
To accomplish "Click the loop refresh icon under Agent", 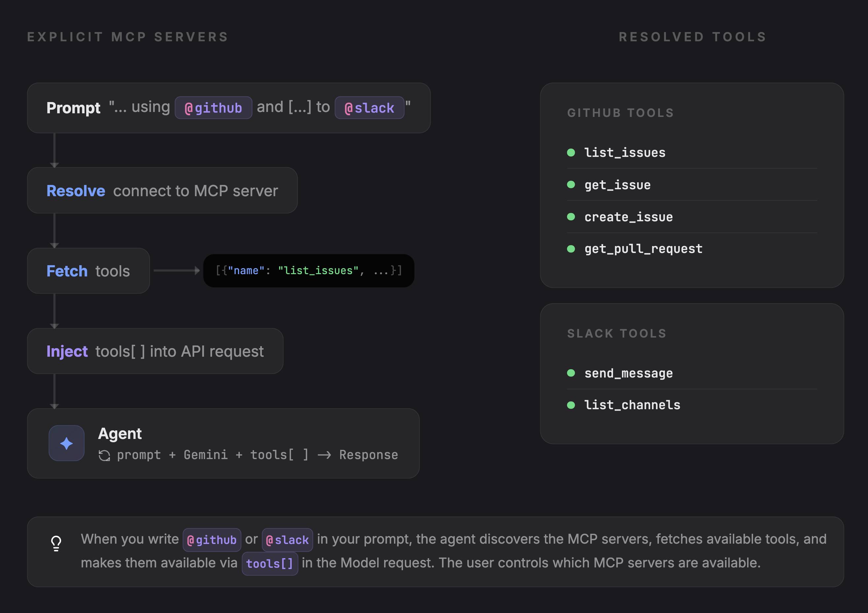I will coord(104,455).
